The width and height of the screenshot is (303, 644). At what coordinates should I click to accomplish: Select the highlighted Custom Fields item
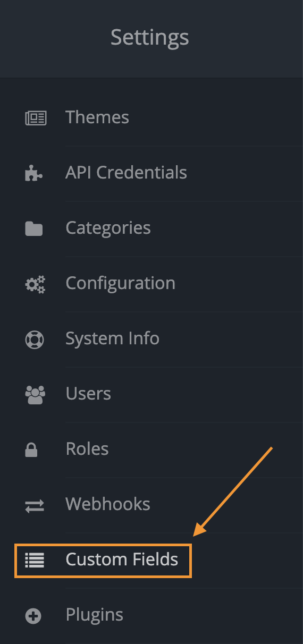pyautogui.click(x=103, y=560)
